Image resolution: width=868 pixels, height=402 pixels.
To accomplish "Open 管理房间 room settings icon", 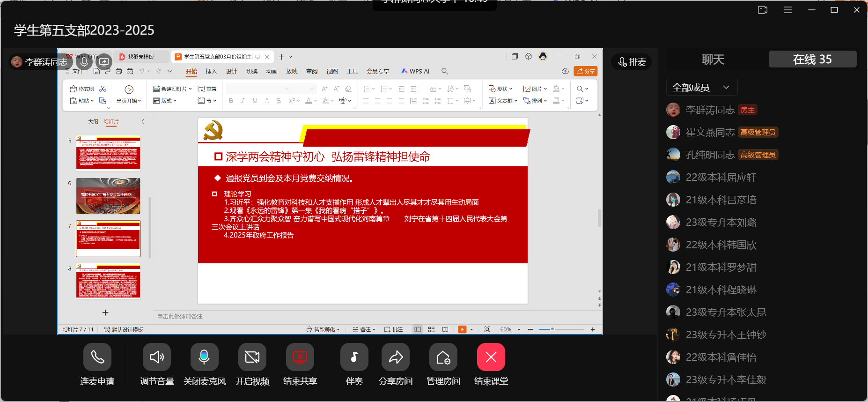I will pos(443,357).
